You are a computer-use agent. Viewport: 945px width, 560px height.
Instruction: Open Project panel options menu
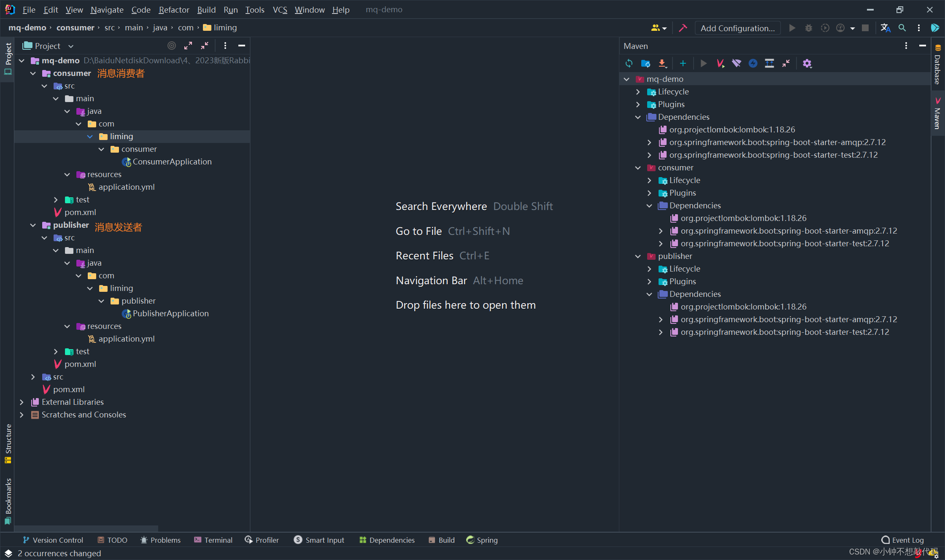(x=225, y=46)
